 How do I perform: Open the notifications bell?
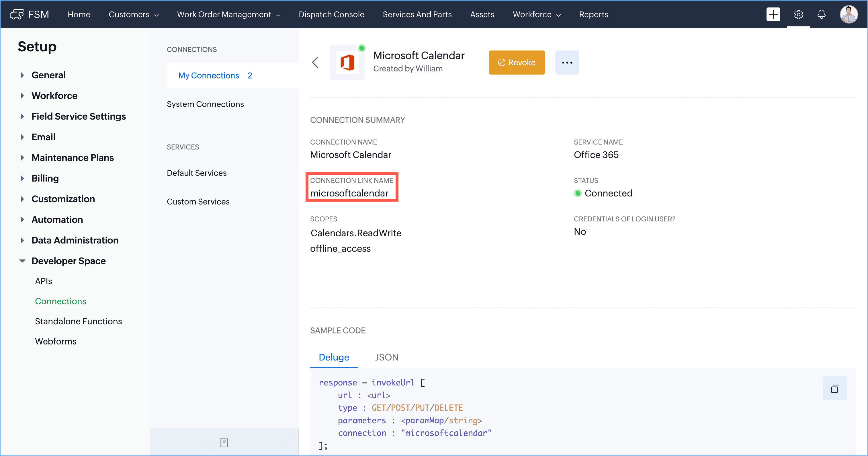pyautogui.click(x=822, y=15)
